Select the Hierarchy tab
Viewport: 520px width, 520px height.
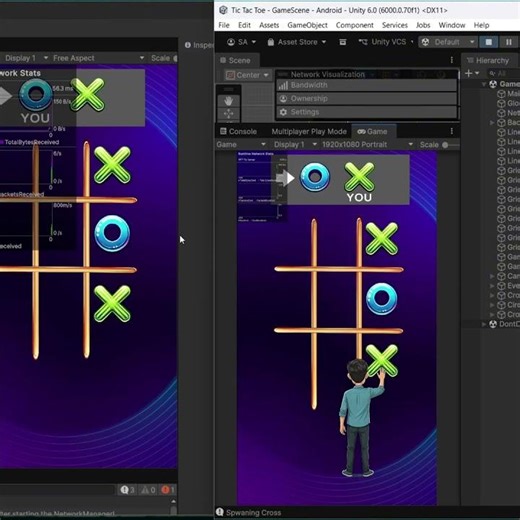pyautogui.click(x=488, y=61)
